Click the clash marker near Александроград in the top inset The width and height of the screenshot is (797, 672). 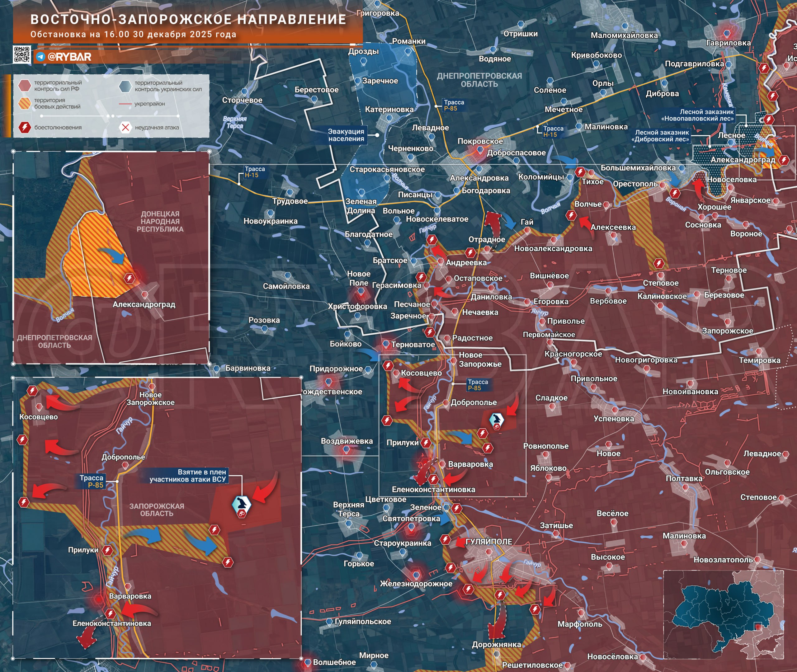[x=130, y=278]
